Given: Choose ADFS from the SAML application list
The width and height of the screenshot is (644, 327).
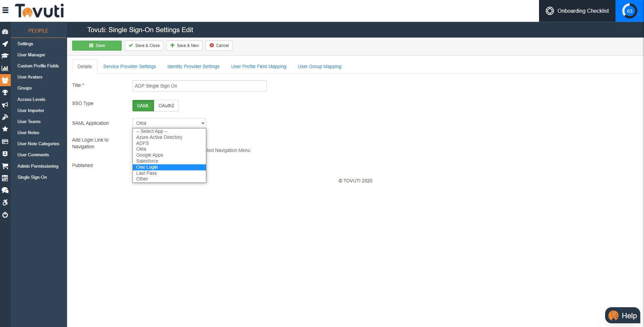Looking at the screenshot, I should (x=169, y=143).
